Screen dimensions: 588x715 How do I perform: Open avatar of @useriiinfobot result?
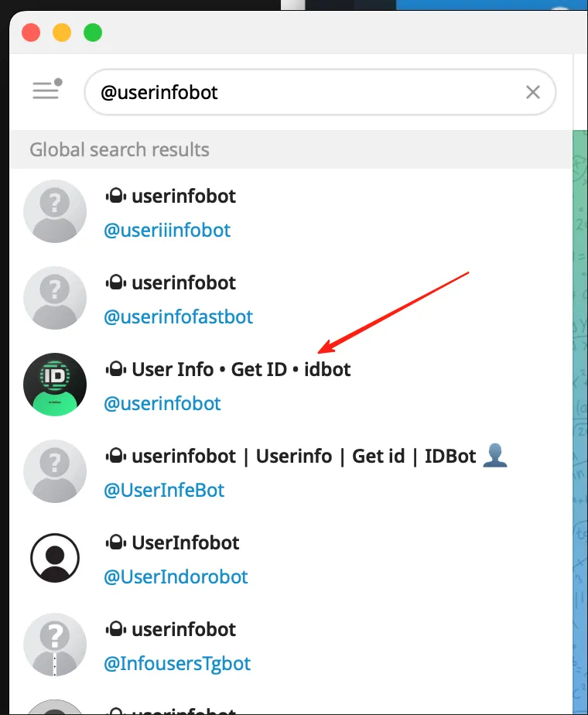point(55,211)
